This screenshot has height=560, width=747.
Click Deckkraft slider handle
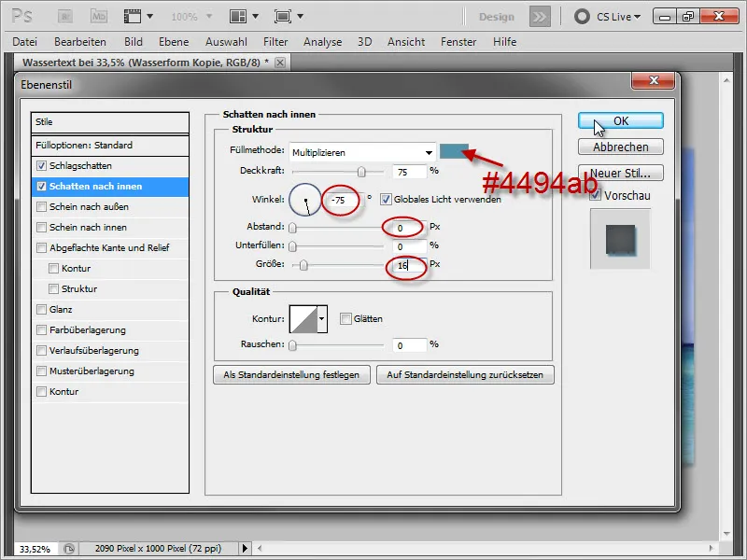click(361, 172)
